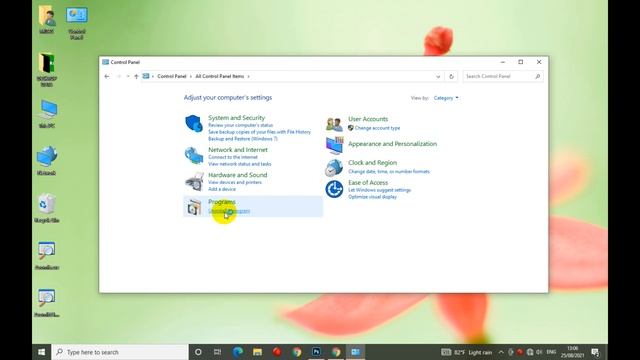This screenshot has width=640, height=360.
Task: Click the Hardware and Sound printer icon
Action: pyautogui.click(x=194, y=182)
